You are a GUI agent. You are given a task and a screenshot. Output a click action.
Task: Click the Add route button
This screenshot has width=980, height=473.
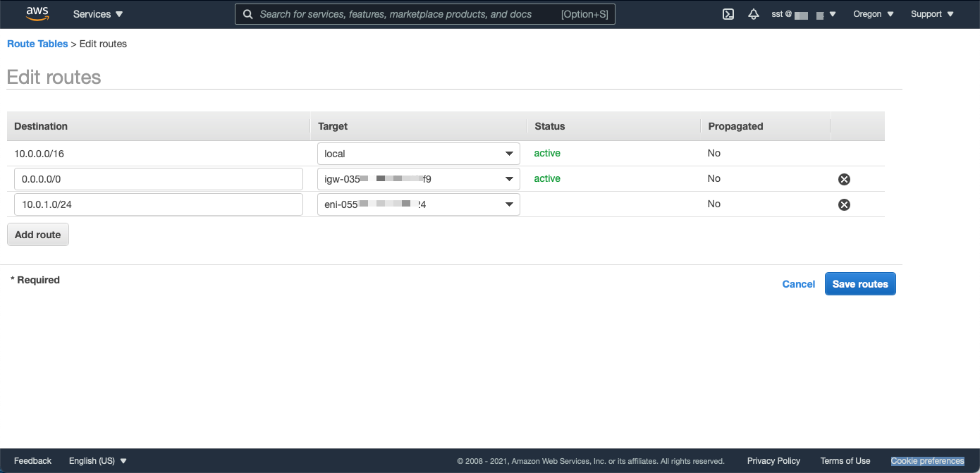point(38,235)
